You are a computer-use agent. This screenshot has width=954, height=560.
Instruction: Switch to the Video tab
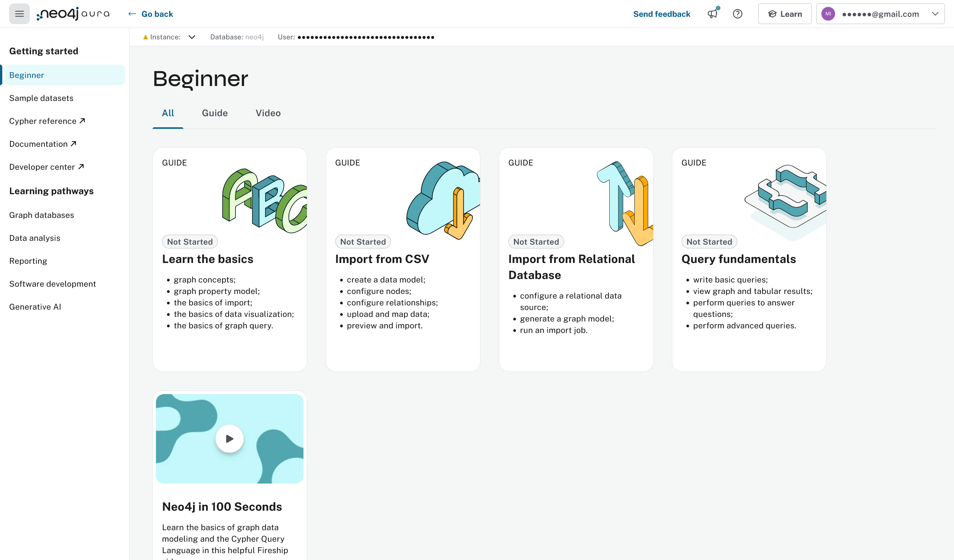click(x=268, y=113)
